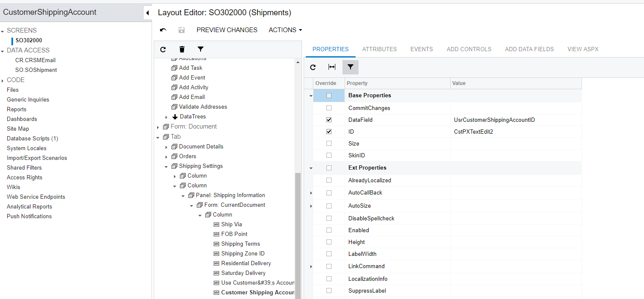Click the save disk icon
Screen dimensions: 644x299
[182, 30]
